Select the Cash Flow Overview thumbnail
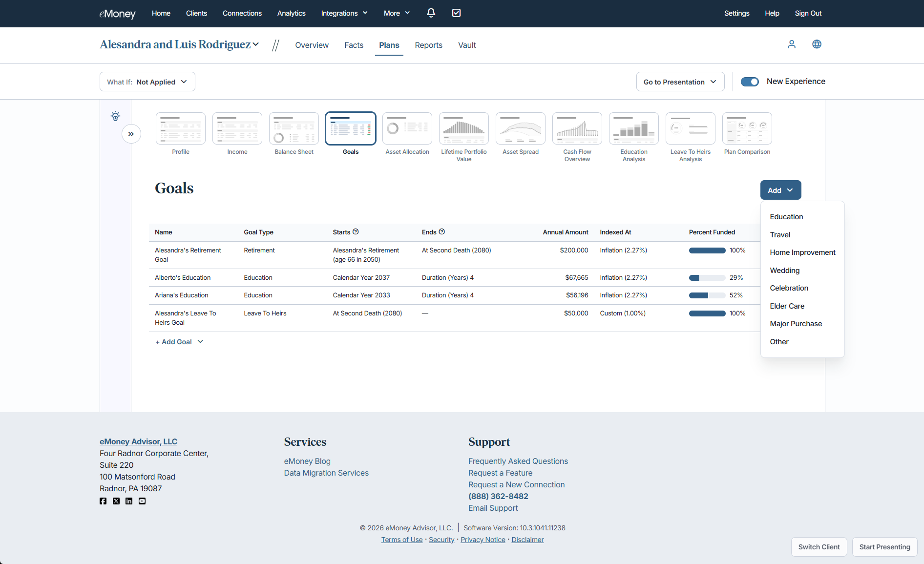Image resolution: width=924 pixels, height=564 pixels. 577,129
